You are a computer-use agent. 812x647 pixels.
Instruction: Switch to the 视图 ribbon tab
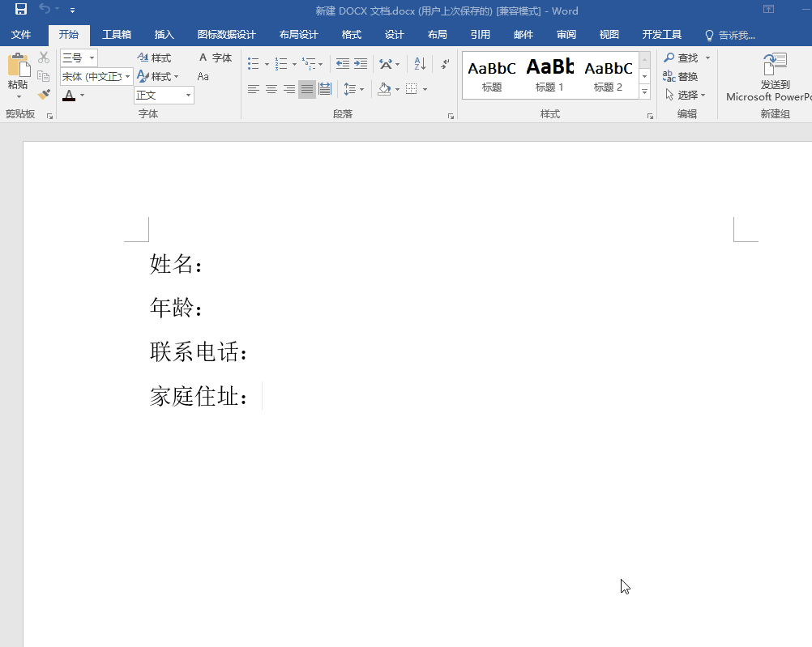(609, 35)
